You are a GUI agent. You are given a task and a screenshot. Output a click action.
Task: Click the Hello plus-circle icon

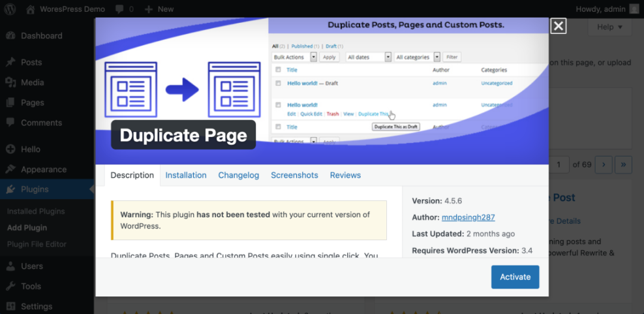[x=10, y=149]
